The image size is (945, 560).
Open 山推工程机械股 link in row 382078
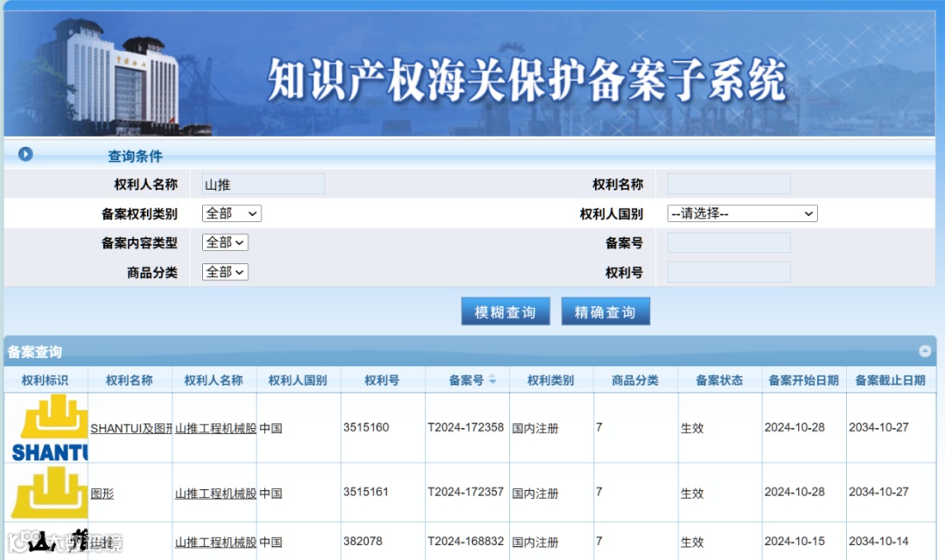(216, 542)
